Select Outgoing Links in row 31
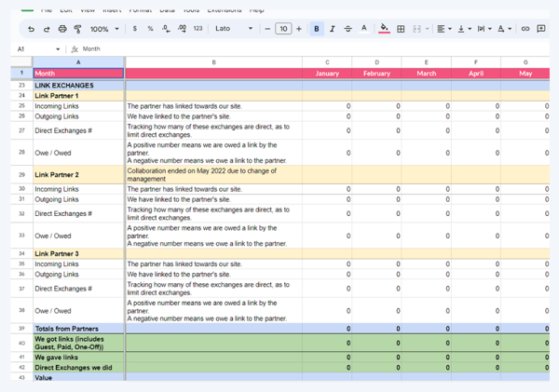Viewport: 559px width, 392px height. 78,199
